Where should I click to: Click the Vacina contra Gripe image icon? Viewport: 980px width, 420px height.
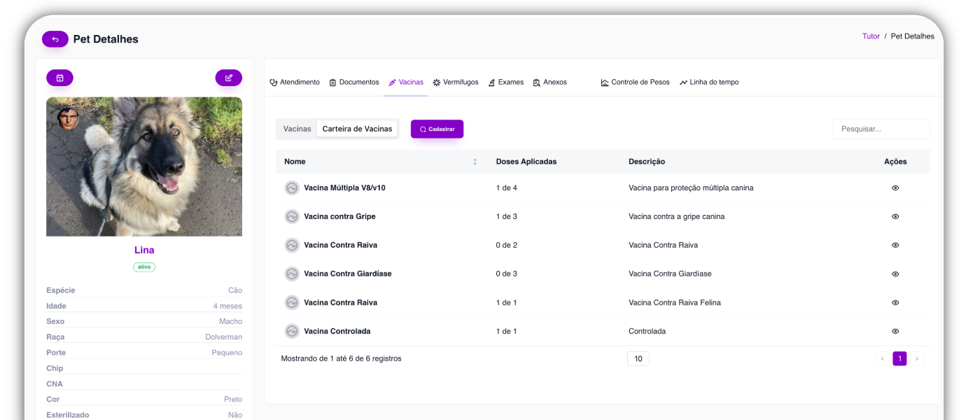[x=292, y=216]
